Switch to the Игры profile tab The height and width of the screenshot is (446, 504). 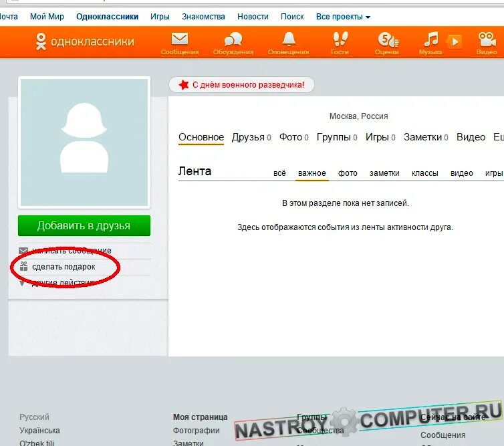coord(380,137)
